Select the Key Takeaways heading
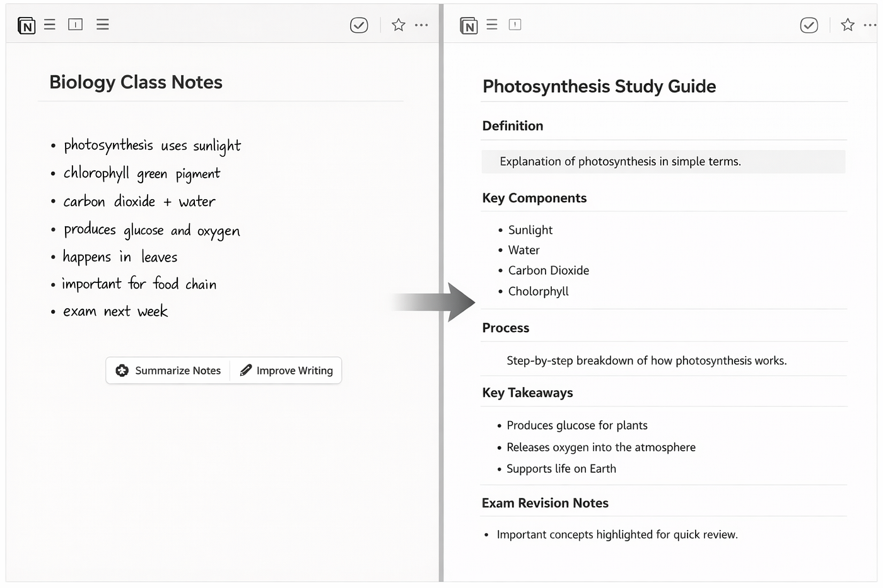The width and height of the screenshot is (883, 588). click(528, 393)
